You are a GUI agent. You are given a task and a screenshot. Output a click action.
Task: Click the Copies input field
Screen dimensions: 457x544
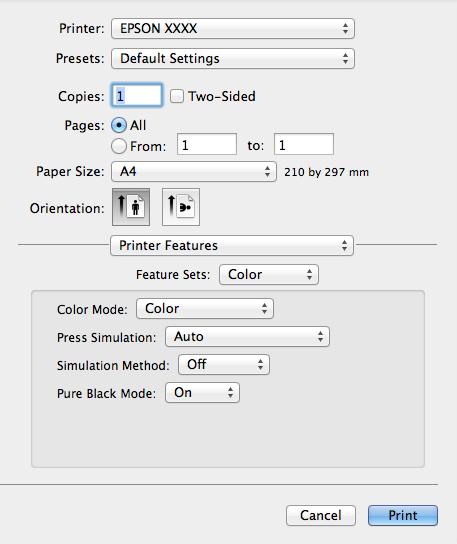(137, 95)
